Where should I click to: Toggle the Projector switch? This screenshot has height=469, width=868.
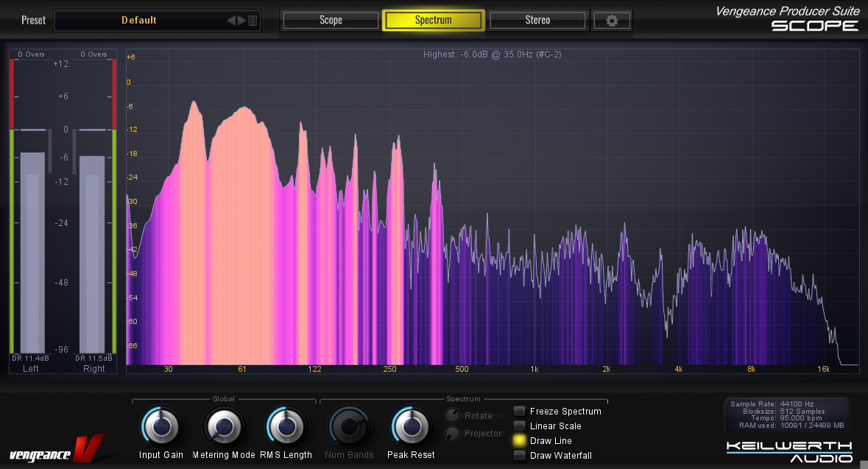point(452,434)
